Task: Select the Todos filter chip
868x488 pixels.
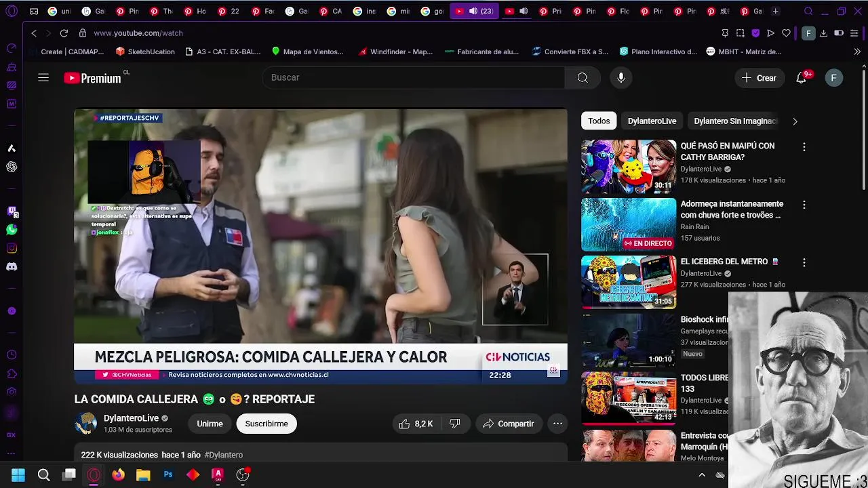Action: [x=599, y=121]
